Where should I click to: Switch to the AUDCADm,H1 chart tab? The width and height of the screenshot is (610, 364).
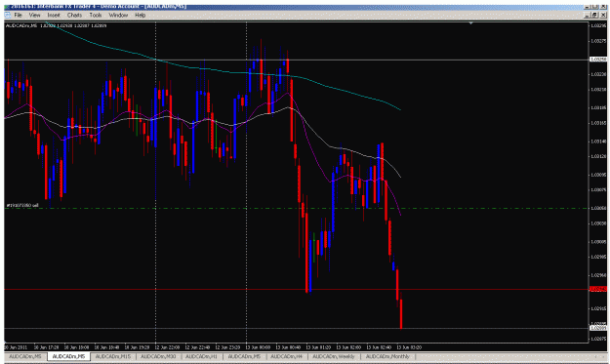(x=201, y=356)
